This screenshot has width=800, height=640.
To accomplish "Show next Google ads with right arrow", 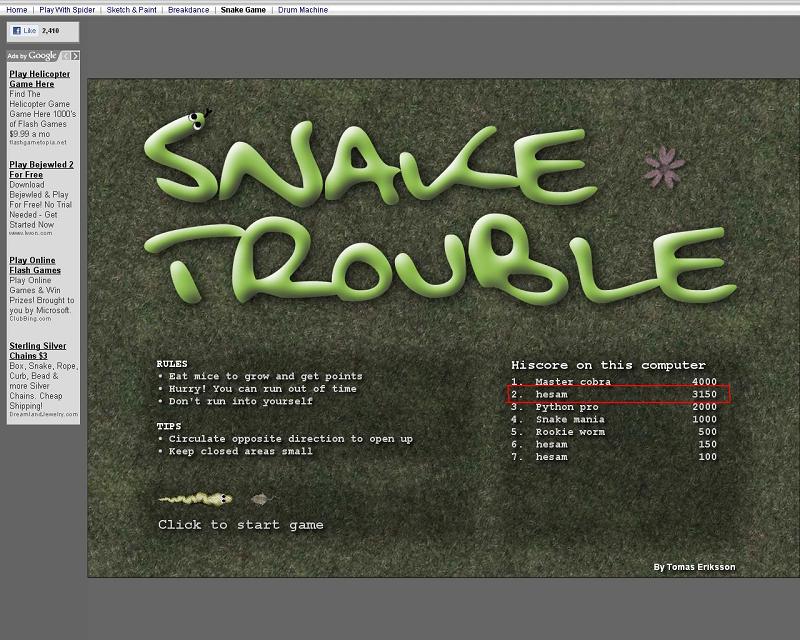I will tap(75, 56).
